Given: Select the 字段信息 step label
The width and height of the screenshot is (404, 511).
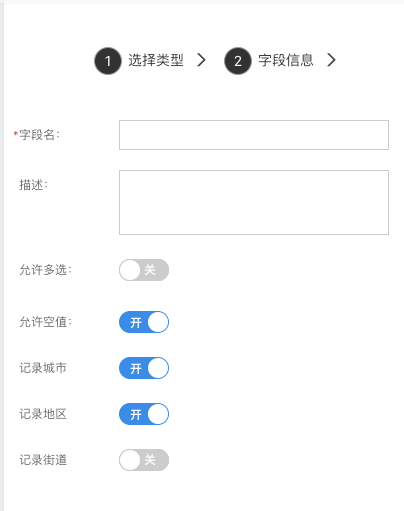Looking at the screenshot, I should (x=286, y=60).
